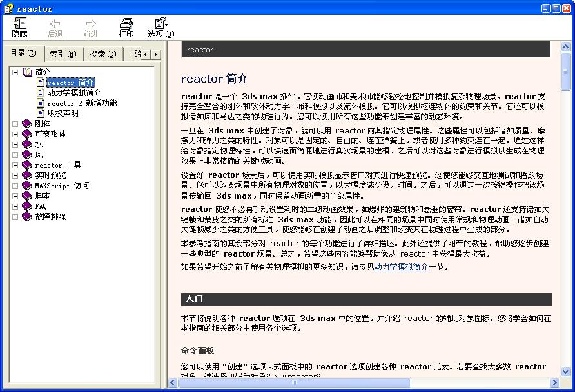Expand the reactor 工具 tree node
Screen dimensions: 575x392
point(15,165)
